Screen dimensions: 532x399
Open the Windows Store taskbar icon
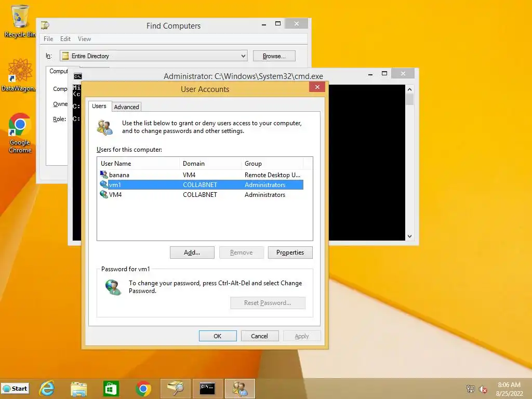(x=111, y=389)
